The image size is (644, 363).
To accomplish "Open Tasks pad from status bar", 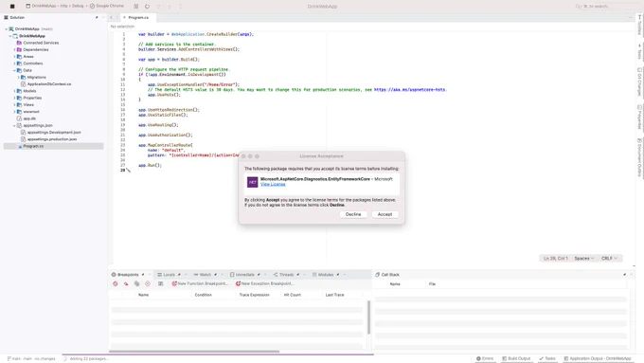I will pos(547,358).
